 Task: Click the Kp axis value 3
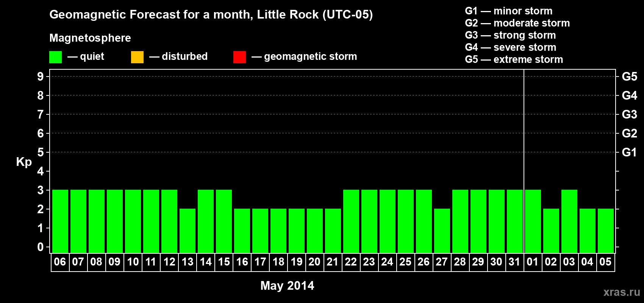pos(41,190)
